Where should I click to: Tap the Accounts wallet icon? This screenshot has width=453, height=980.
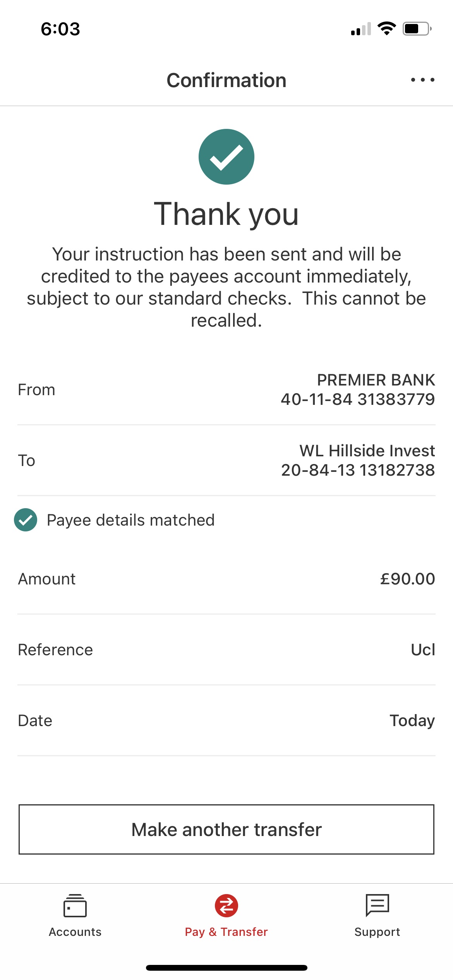(75, 906)
